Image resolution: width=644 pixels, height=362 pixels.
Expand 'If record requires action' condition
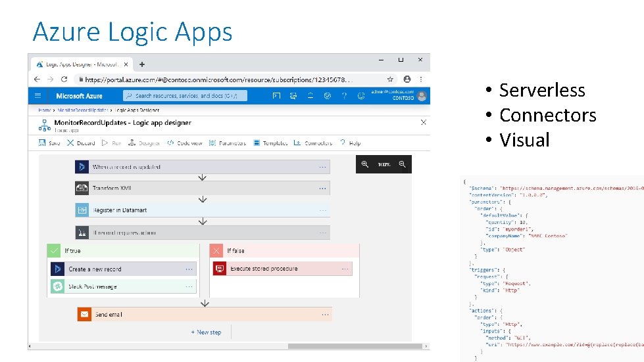203,233
